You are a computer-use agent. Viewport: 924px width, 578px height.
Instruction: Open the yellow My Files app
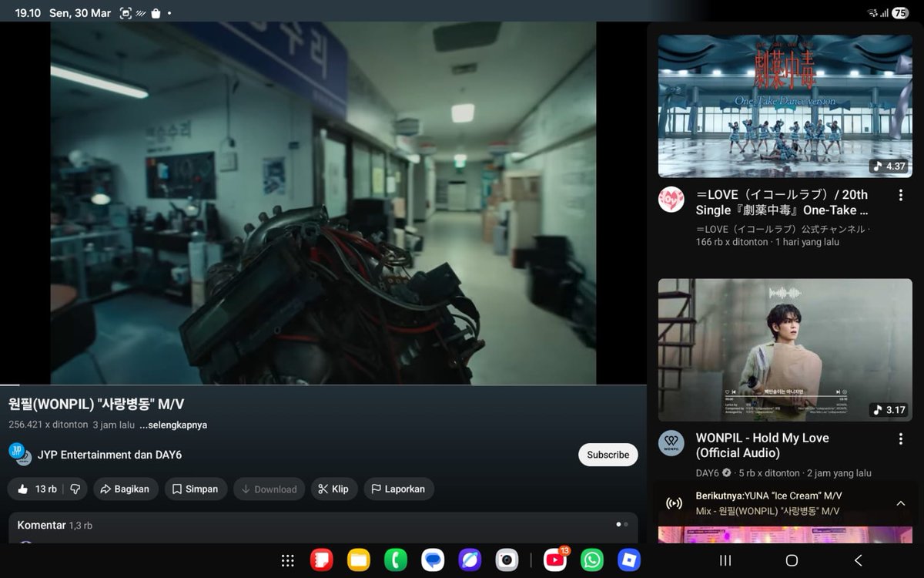[x=358, y=560]
